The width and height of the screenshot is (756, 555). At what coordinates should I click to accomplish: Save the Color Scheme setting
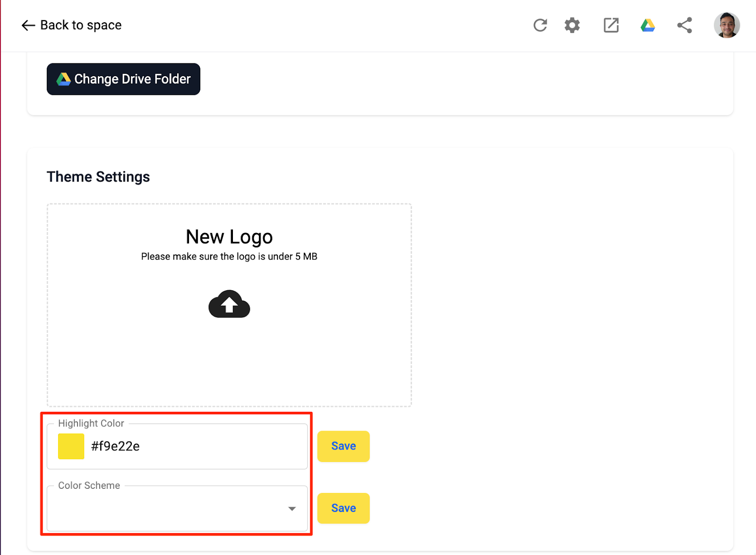(x=344, y=508)
